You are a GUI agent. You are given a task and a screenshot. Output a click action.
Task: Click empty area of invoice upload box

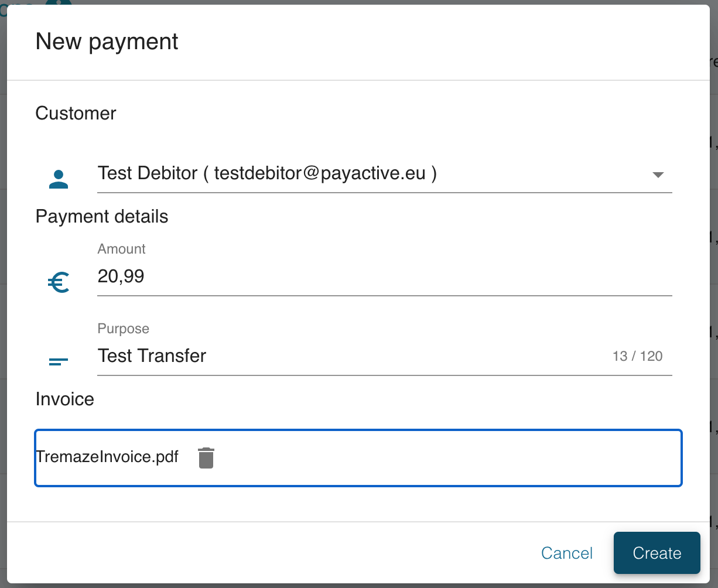click(445, 457)
